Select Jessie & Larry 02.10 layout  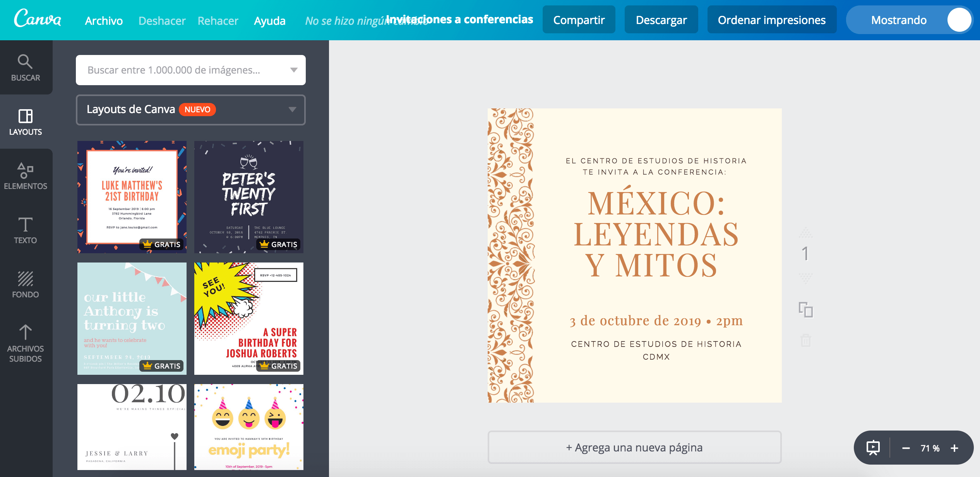point(132,427)
